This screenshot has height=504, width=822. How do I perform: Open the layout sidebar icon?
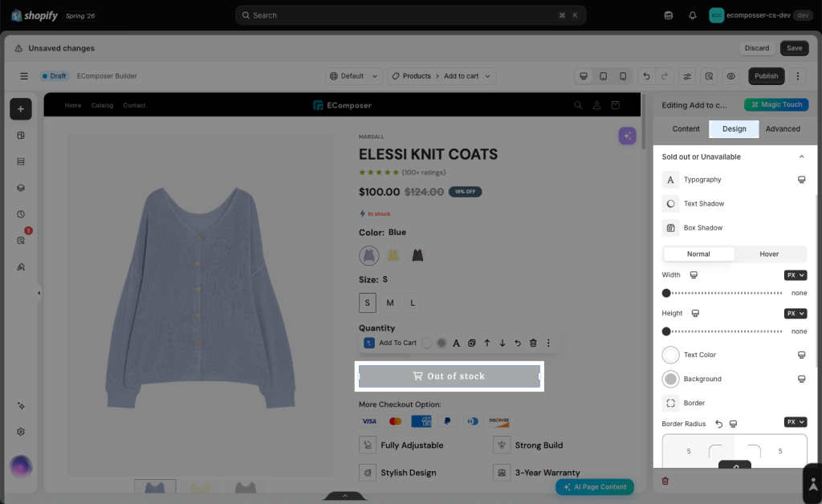click(x=20, y=135)
